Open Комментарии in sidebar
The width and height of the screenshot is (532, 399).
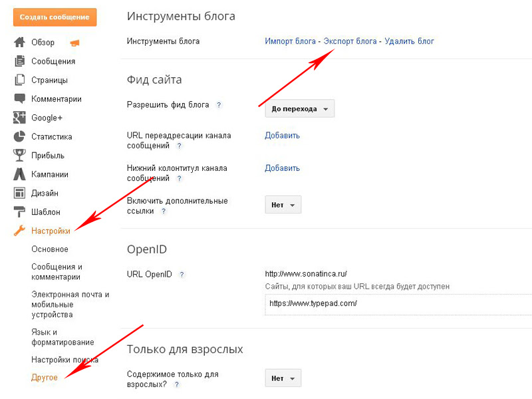point(57,99)
